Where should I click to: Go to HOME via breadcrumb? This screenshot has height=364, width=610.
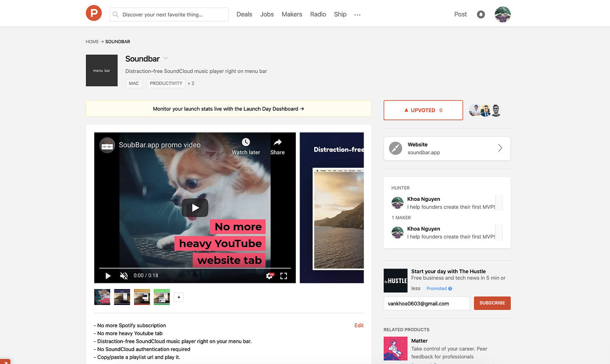92,42
